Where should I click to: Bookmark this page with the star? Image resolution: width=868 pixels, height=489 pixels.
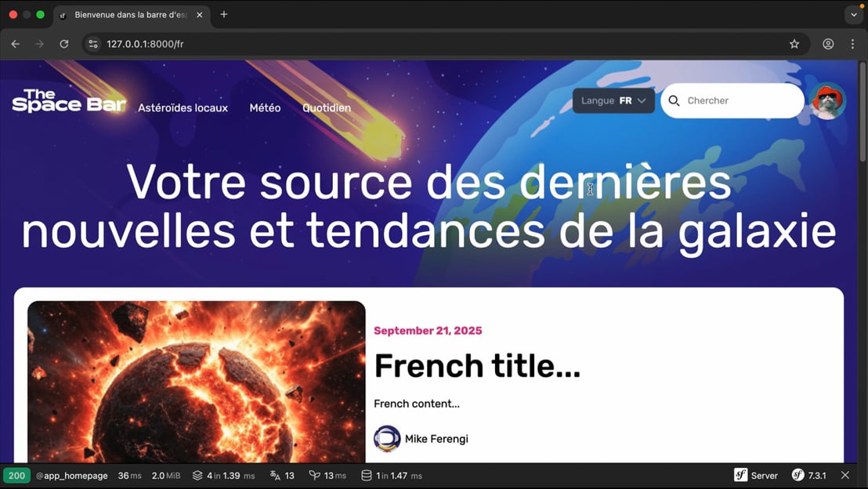tap(794, 44)
